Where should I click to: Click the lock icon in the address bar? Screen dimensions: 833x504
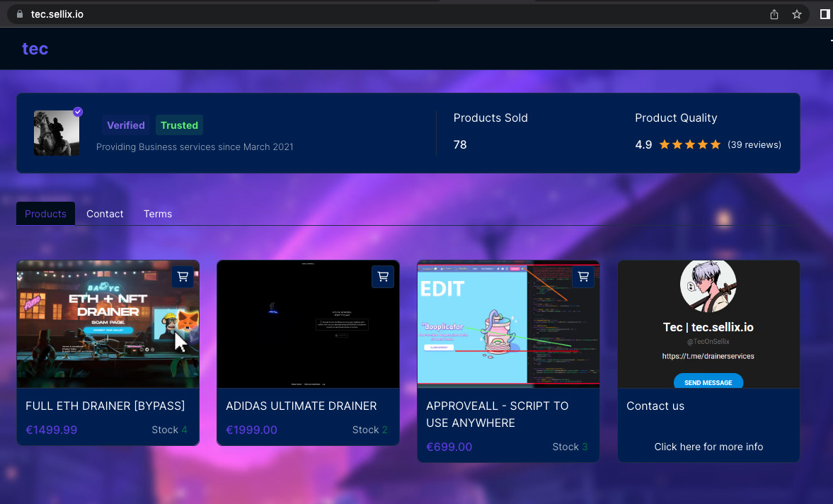(x=20, y=14)
